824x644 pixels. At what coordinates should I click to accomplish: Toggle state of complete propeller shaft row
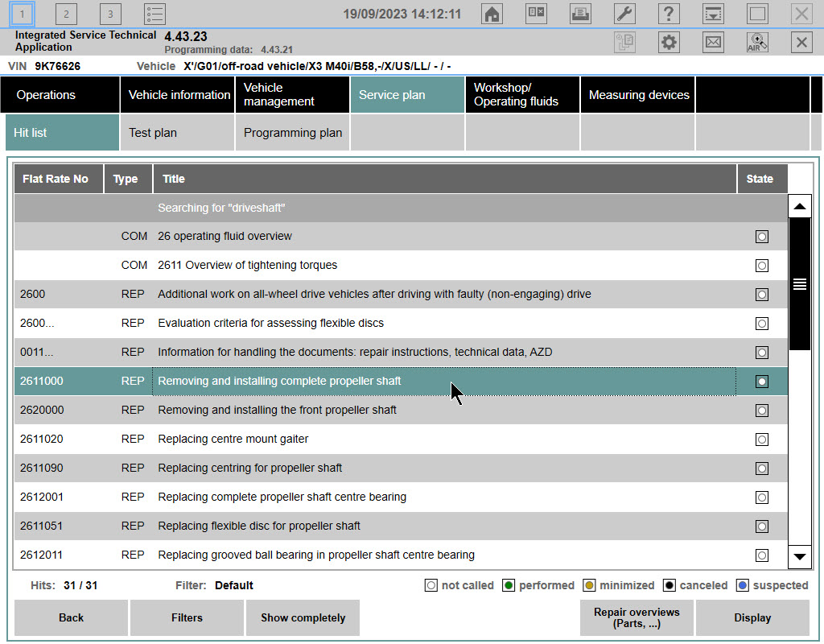coord(762,381)
